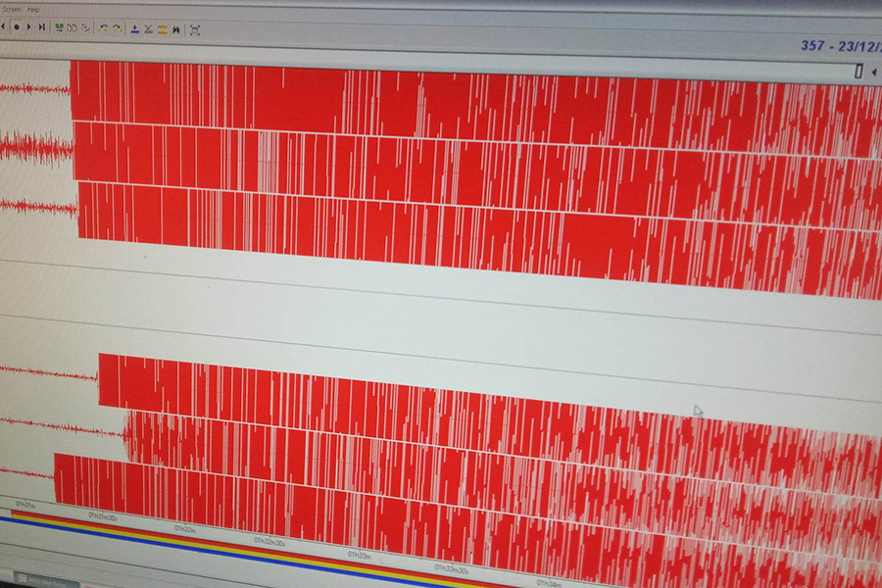The width and height of the screenshot is (882, 588).
Task: Open the binoculars search tool
Action: (176, 28)
